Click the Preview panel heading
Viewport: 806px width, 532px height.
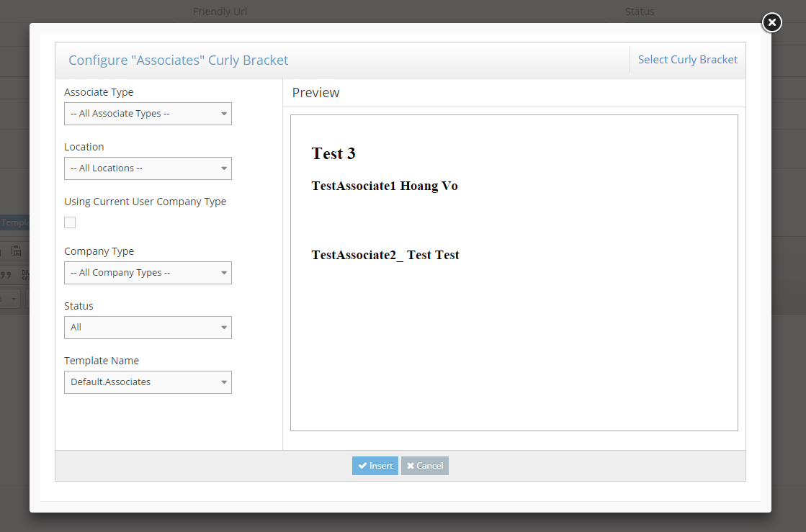click(x=315, y=93)
